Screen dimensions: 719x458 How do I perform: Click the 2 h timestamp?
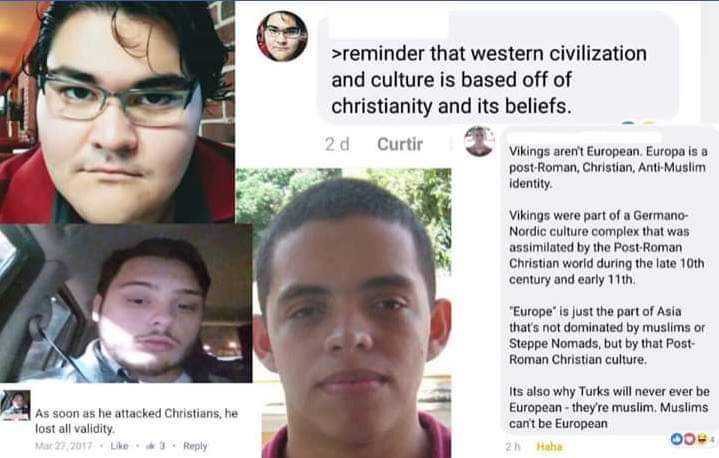[x=513, y=447]
